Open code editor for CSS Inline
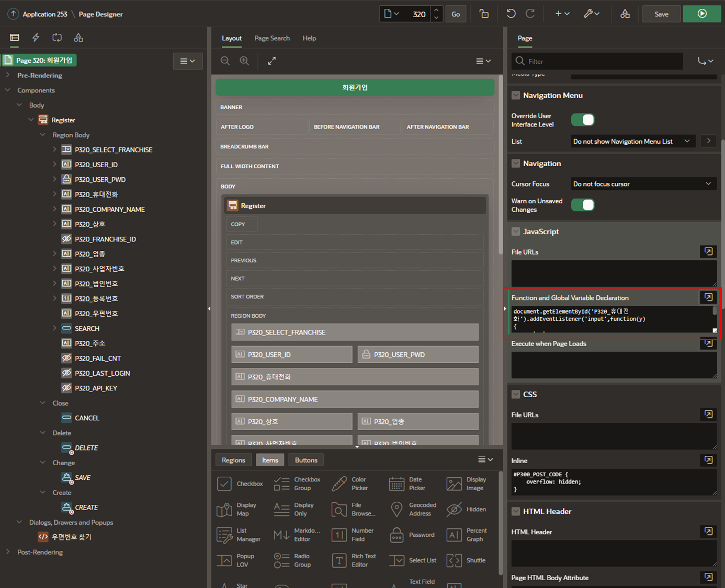 tap(708, 460)
